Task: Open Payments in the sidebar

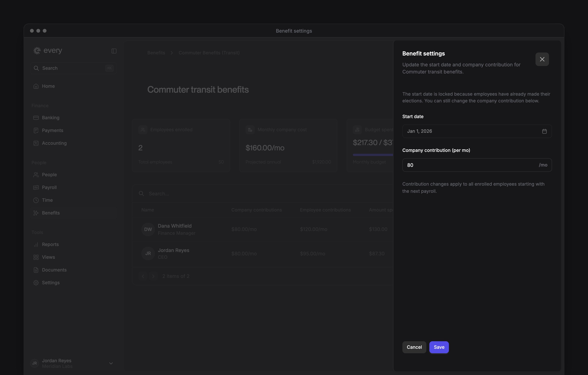Action: [73, 130]
